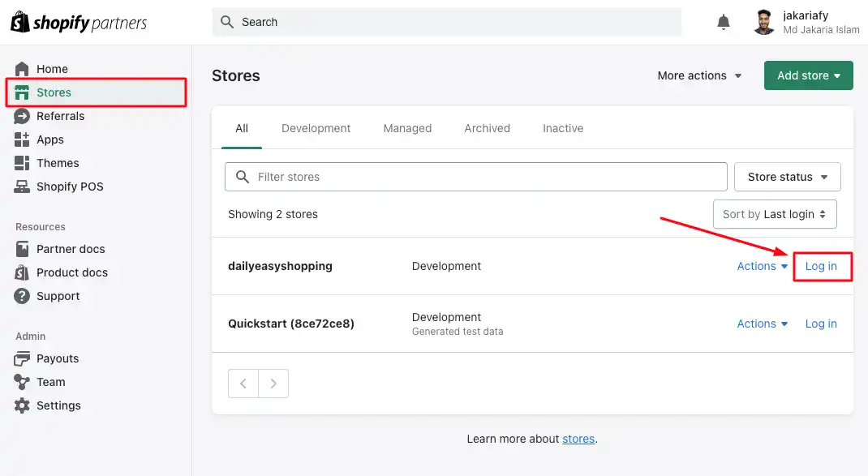Click the Themes layout icon

(x=22, y=163)
